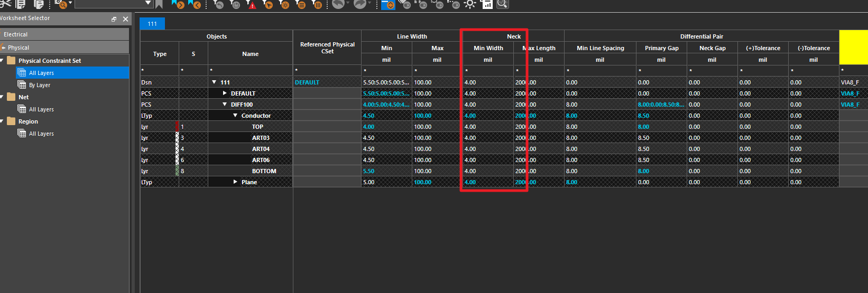Click the Paste clipboard icon
868x293 pixels.
39,4
